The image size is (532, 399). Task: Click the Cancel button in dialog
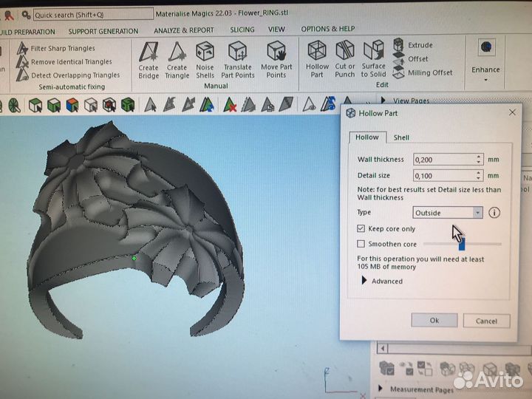point(486,321)
